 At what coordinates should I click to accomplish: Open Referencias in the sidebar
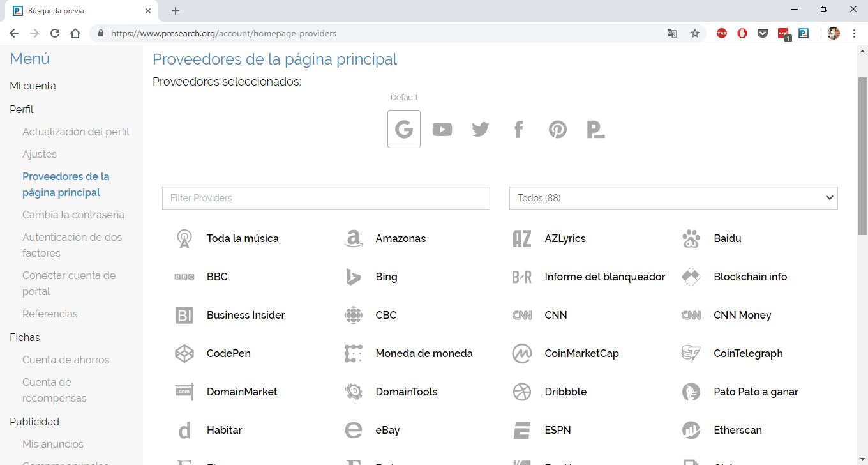(x=50, y=314)
